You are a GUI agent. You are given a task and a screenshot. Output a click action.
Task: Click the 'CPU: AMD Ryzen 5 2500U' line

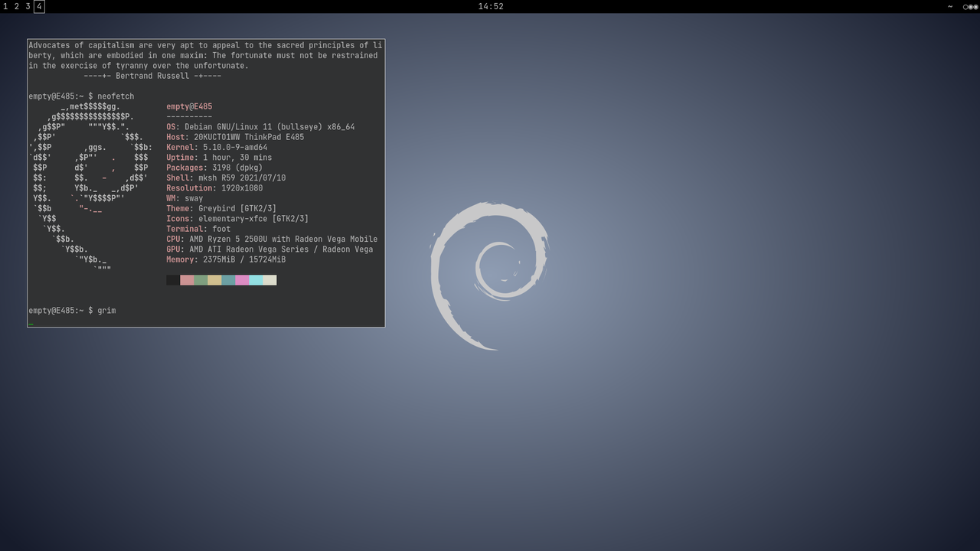pos(272,239)
